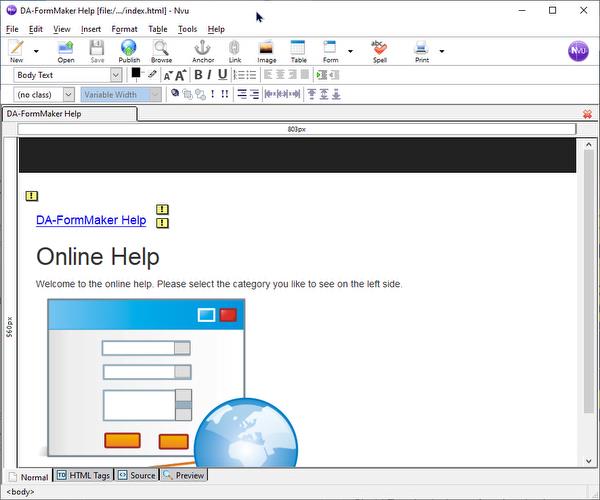Align content to top icon
The image size is (600, 500).
[x=311, y=94]
